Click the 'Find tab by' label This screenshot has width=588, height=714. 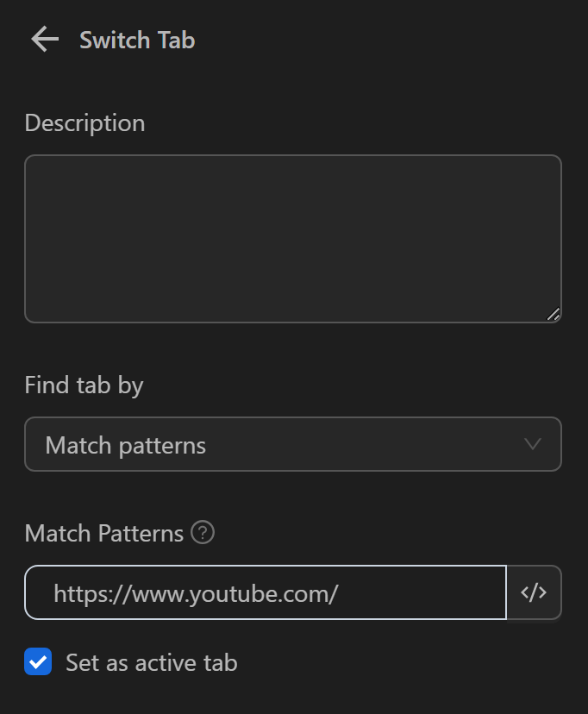[x=84, y=385]
